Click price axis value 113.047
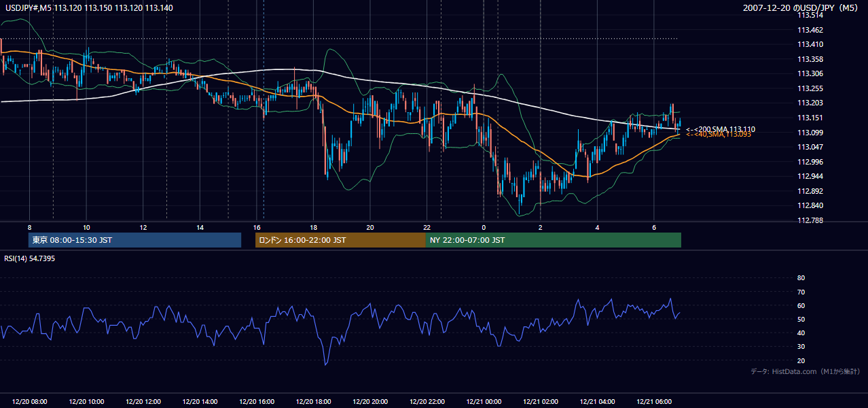 point(810,147)
